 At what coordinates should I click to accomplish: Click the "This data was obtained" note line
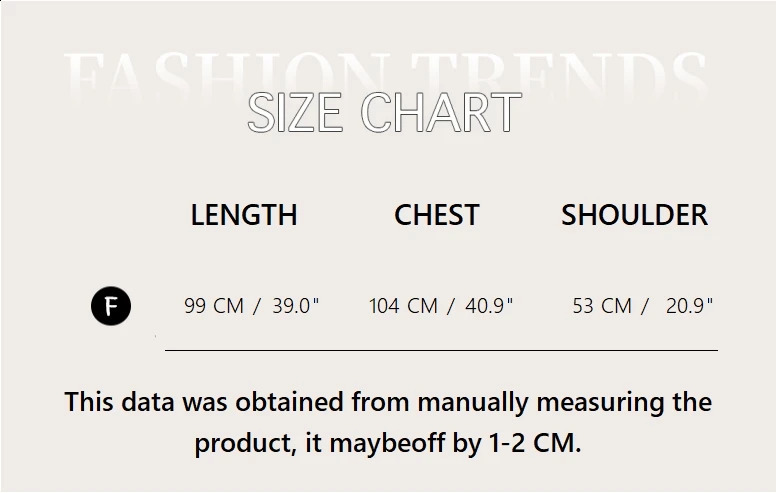(x=388, y=402)
